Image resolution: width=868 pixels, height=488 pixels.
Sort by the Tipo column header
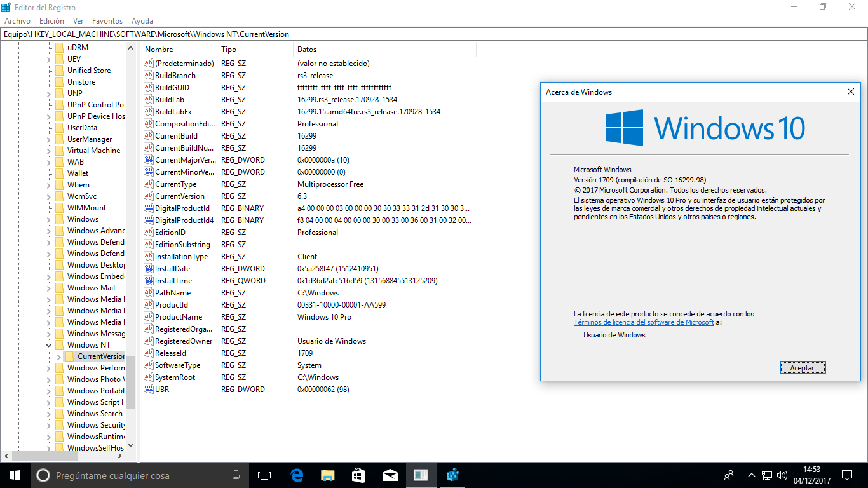pos(255,50)
